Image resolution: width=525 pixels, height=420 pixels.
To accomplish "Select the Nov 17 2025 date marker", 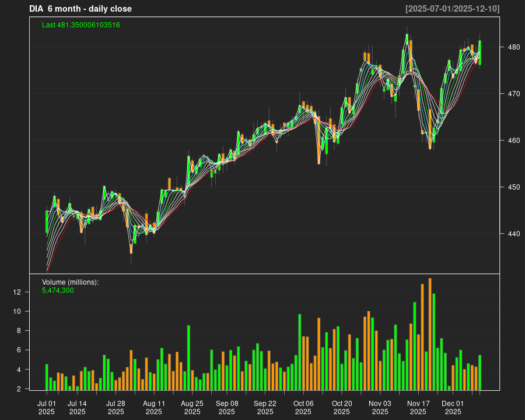I will 418,407.
